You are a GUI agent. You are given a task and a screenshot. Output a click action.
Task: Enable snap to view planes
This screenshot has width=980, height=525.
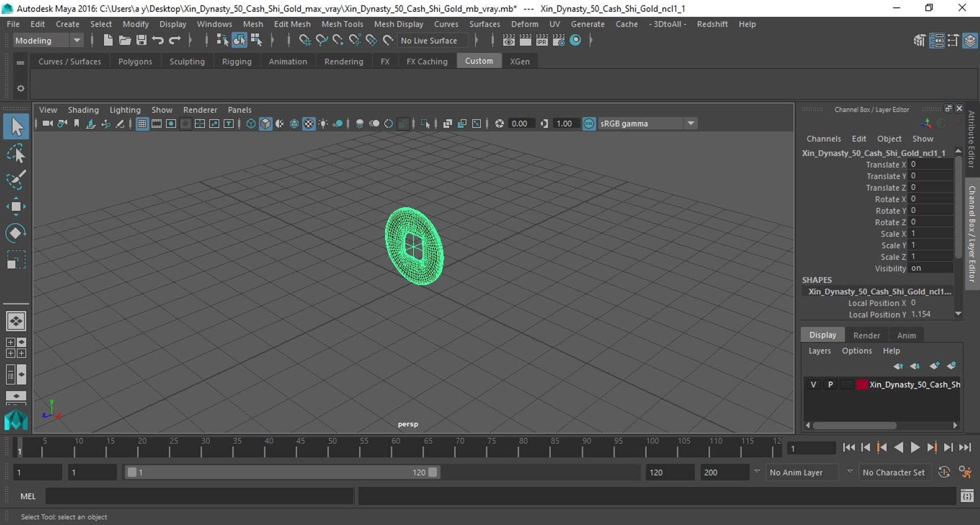point(372,40)
